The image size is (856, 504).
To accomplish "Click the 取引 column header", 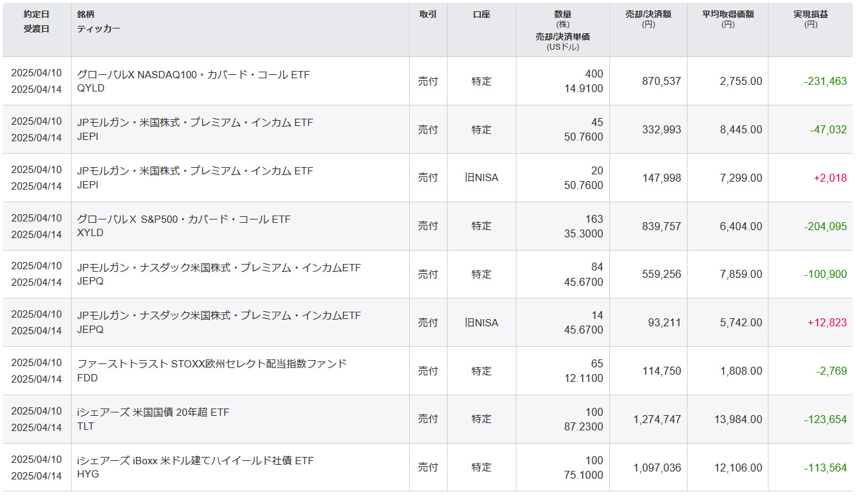I will click(428, 14).
